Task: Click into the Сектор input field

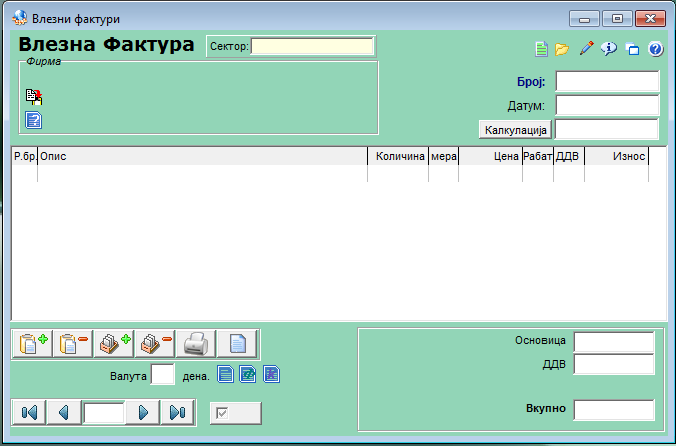Action: pyautogui.click(x=312, y=46)
